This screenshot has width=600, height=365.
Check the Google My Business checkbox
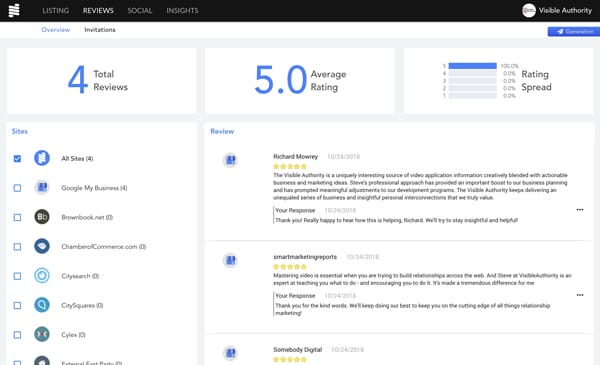click(x=17, y=188)
